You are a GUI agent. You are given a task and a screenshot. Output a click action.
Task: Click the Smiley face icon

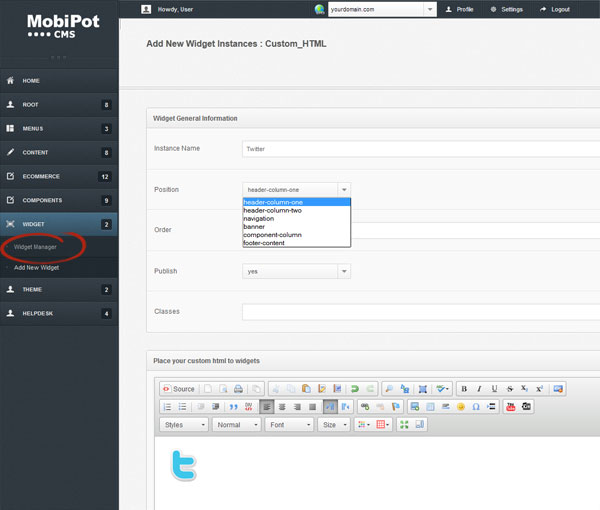pyautogui.click(x=461, y=407)
